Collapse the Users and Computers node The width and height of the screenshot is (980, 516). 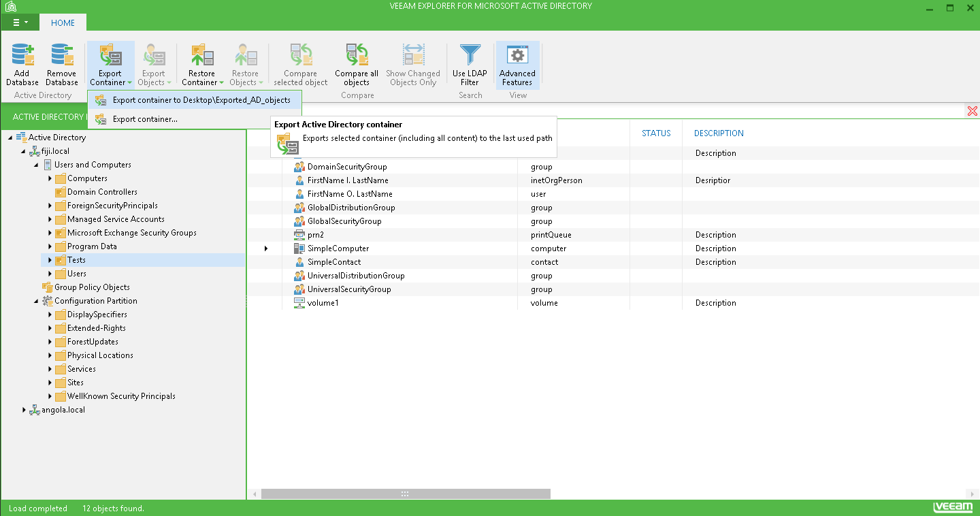click(37, 165)
